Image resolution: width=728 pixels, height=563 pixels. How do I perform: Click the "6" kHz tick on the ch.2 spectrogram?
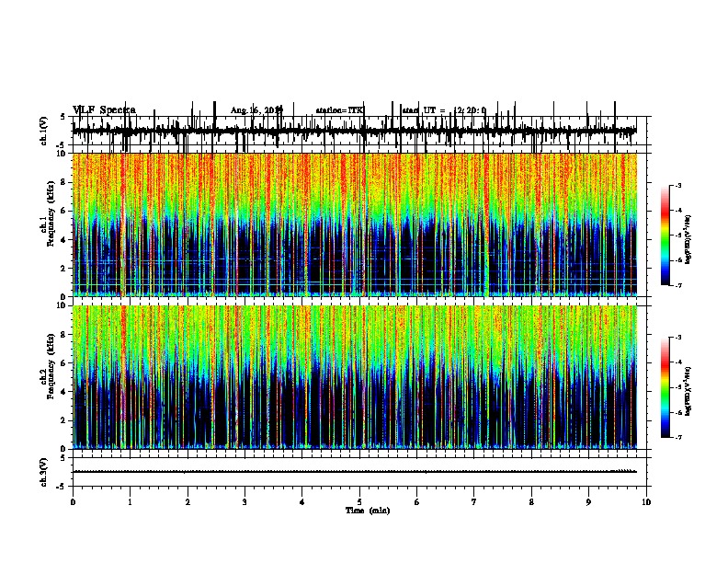(x=63, y=363)
